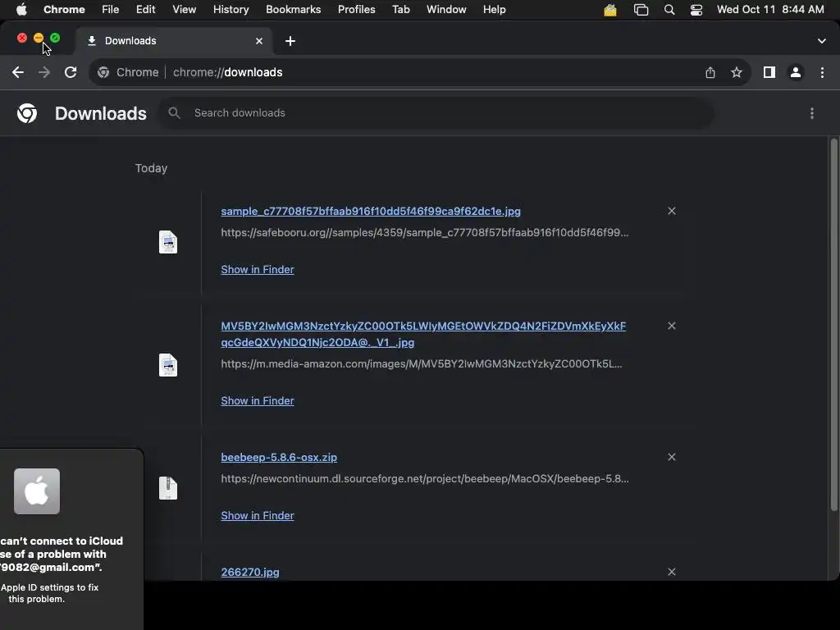Screen dimensions: 840x630
Task: Reload the downloads page
Action: pos(71,72)
